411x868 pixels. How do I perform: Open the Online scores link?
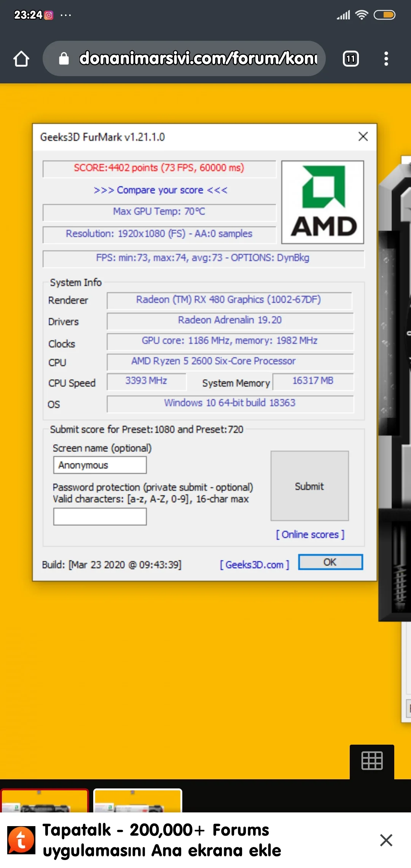[x=310, y=535]
